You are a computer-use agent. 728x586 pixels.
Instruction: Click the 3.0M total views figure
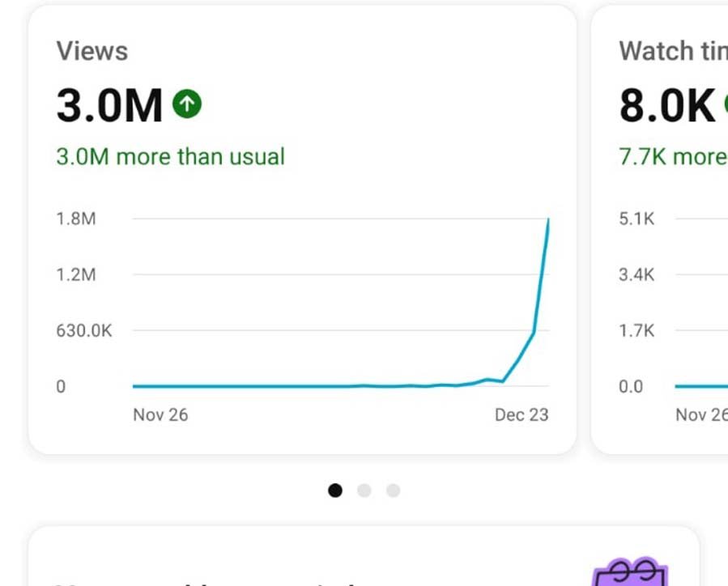[109, 106]
